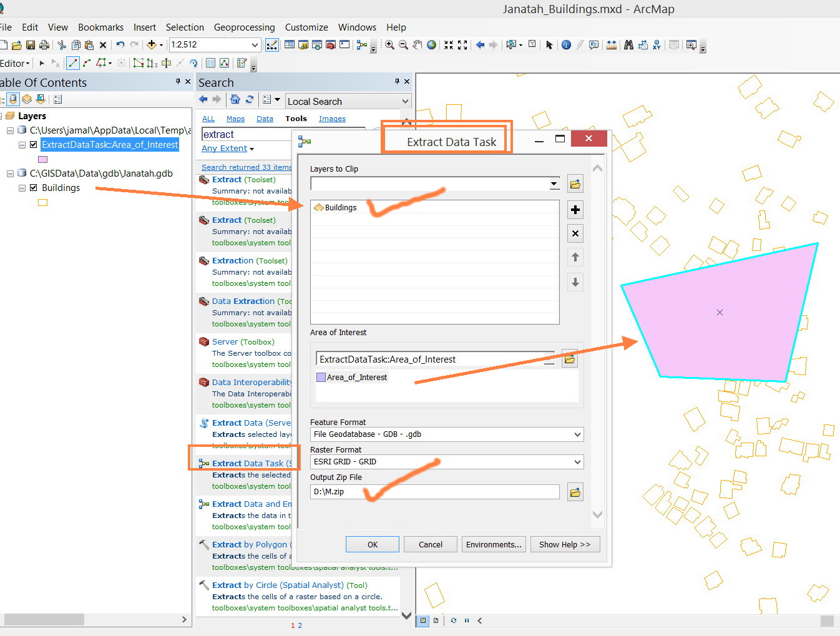Click the Cut scissors icon
Screen dimensions: 840x636
62,45
